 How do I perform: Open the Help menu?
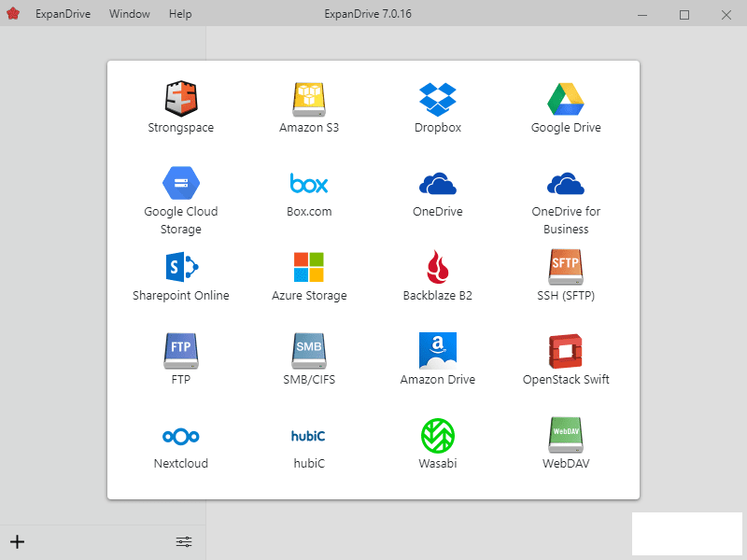[180, 14]
